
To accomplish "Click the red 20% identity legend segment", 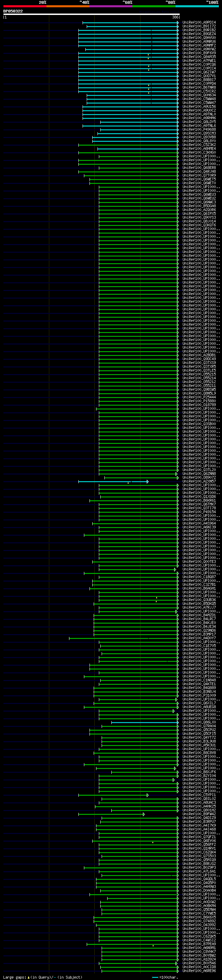I will pos(25,6).
